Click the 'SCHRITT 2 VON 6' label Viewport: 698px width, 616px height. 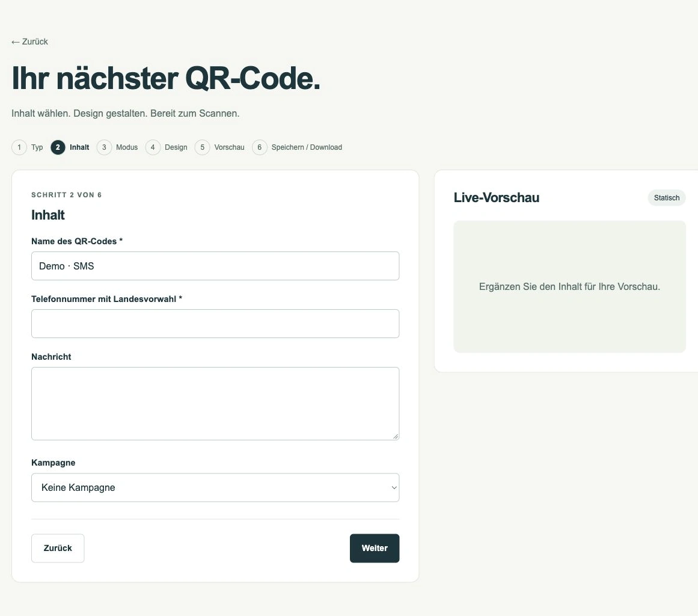(x=66, y=195)
